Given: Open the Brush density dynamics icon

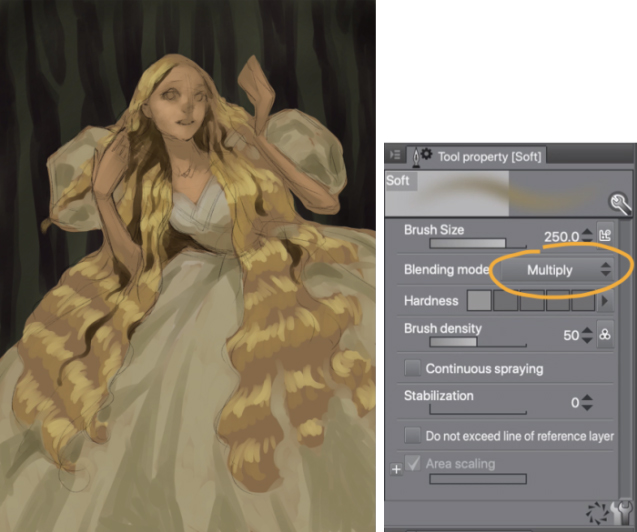Looking at the screenshot, I should click(x=605, y=335).
